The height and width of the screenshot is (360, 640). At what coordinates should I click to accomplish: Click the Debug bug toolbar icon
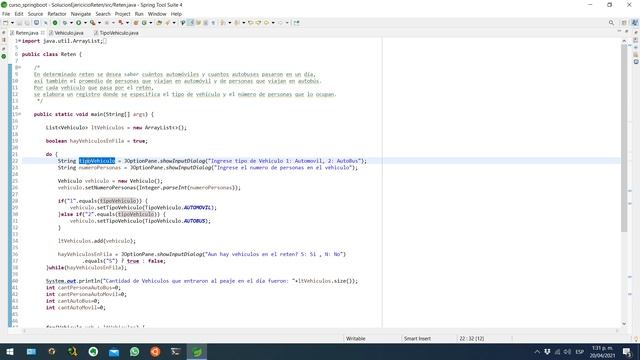point(64,23)
